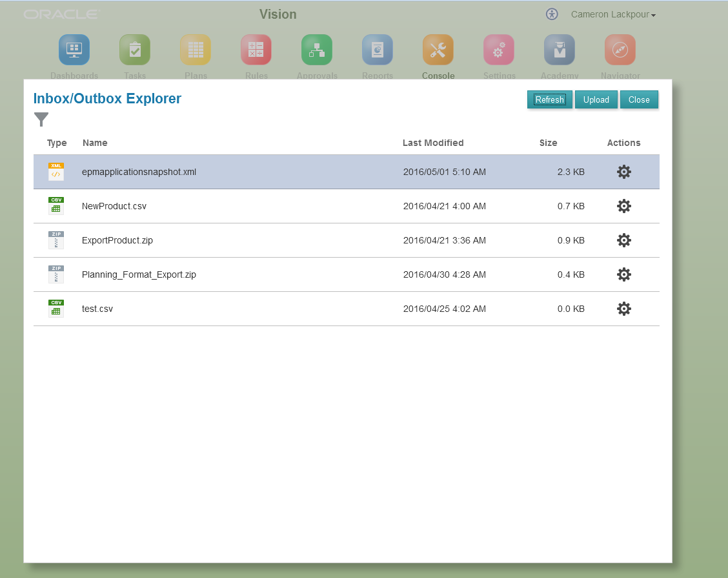Image resolution: width=728 pixels, height=578 pixels.
Task: Select the NewProduct.csv file name
Action: (x=114, y=206)
